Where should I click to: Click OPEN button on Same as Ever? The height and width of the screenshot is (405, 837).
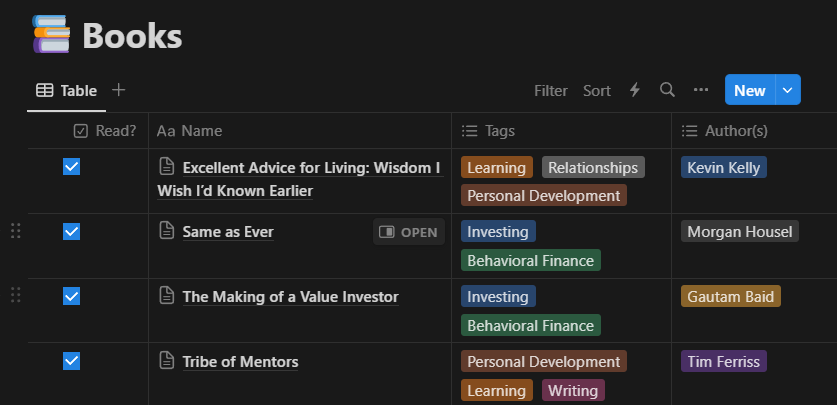point(409,232)
